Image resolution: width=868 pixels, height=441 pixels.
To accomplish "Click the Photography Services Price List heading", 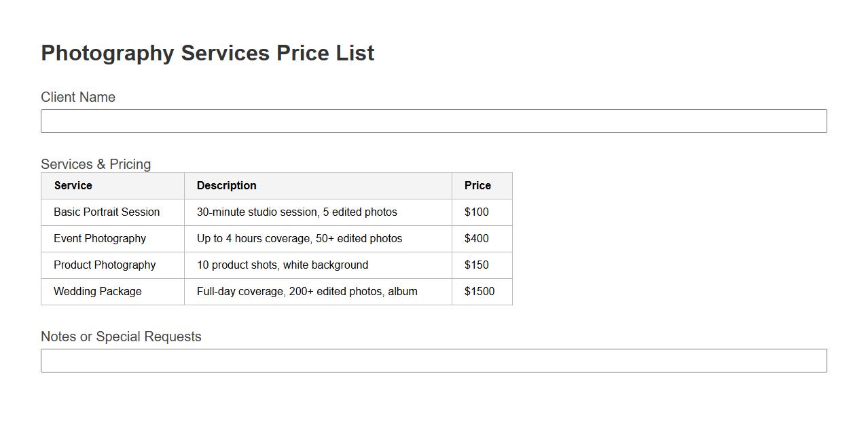I will tap(208, 53).
